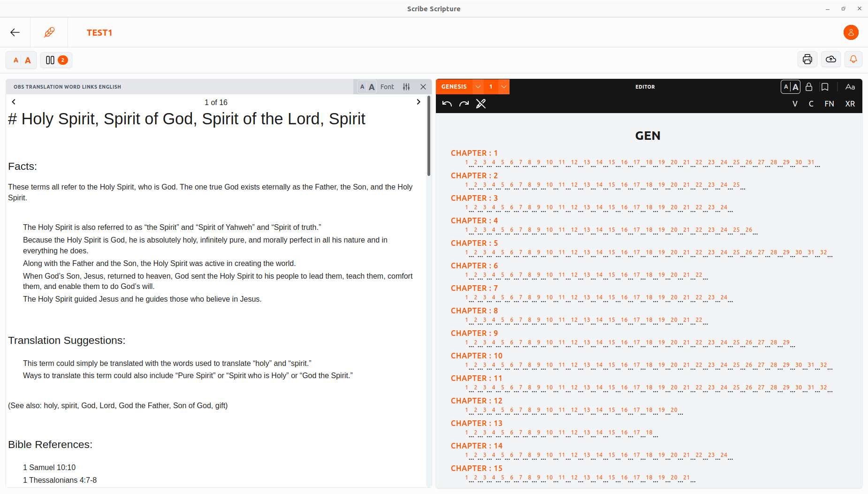Print the document with printer icon
This screenshot has height=494, width=868.
click(x=807, y=59)
